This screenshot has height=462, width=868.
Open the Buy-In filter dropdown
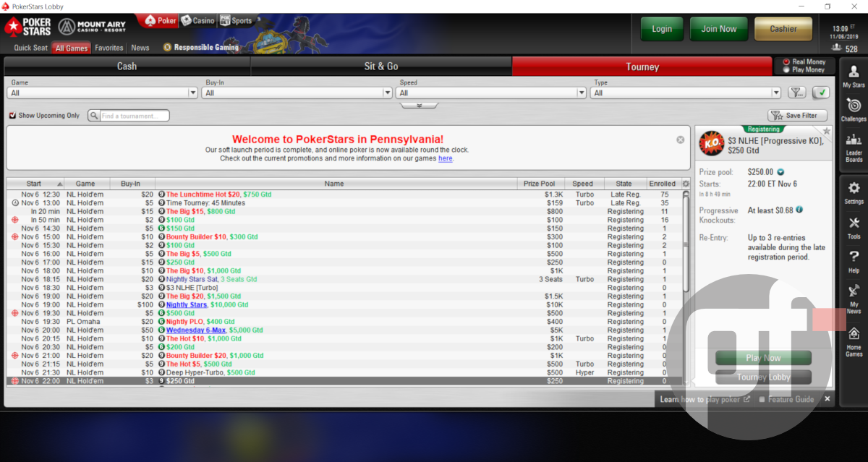(297, 93)
